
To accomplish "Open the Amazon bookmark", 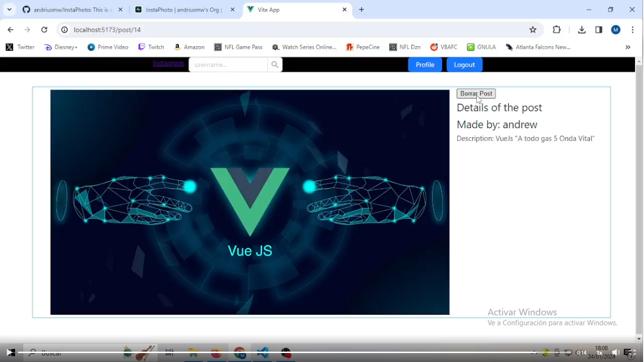I will [189, 47].
